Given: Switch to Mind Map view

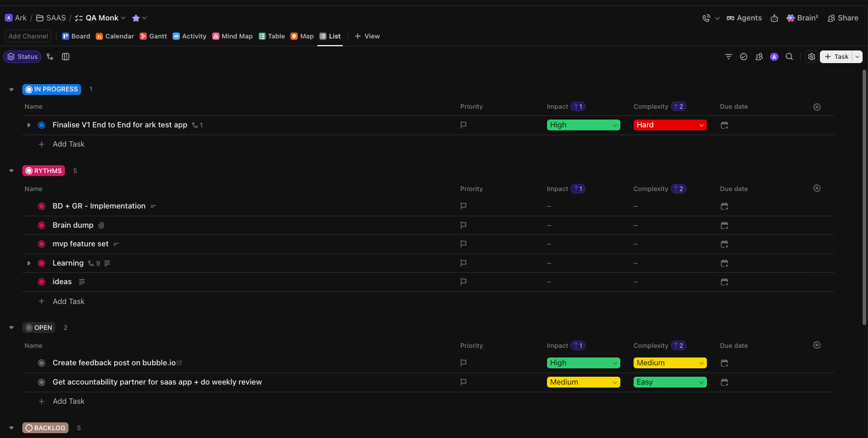Looking at the screenshot, I should [232, 36].
